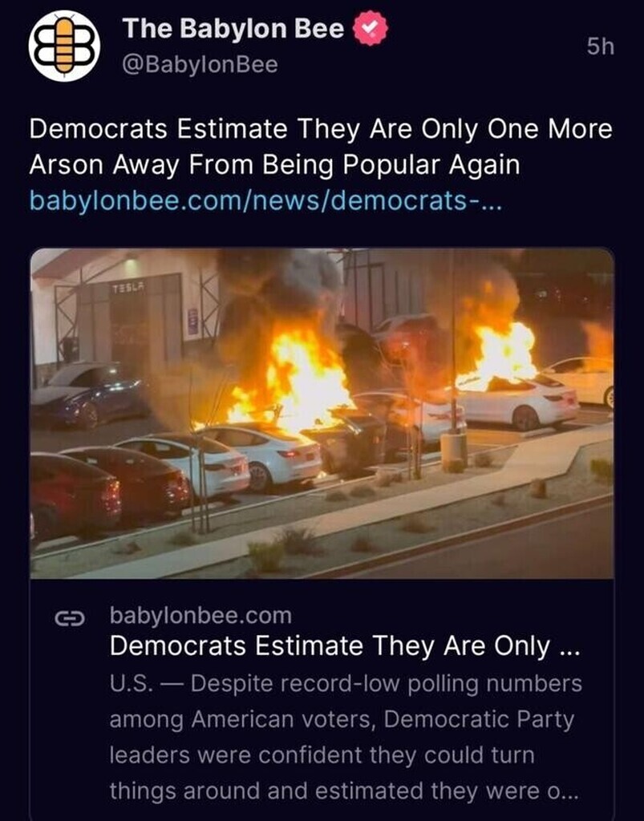Viewport: 644px width, 821px height.
Task: Click the burning white car on the right
Action: (516, 401)
